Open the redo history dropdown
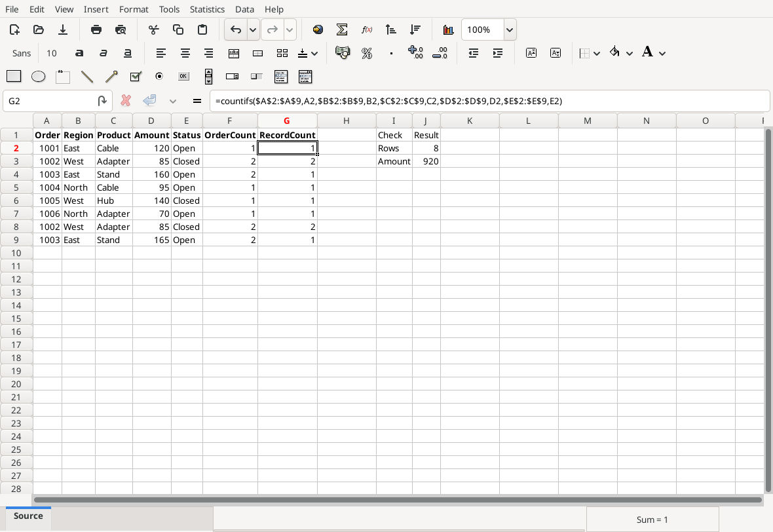This screenshot has width=773, height=532. pyautogui.click(x=290, y=29)
